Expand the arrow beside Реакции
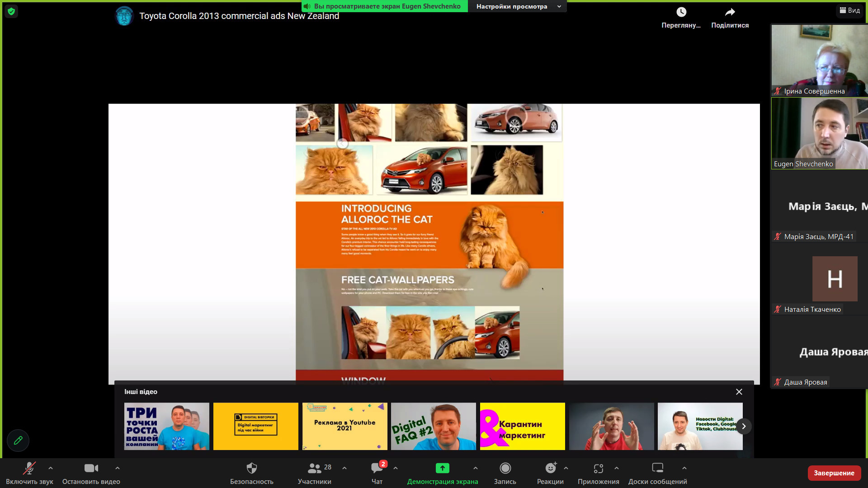The width and height of the screenshot is (868, 488). (566, 468)
